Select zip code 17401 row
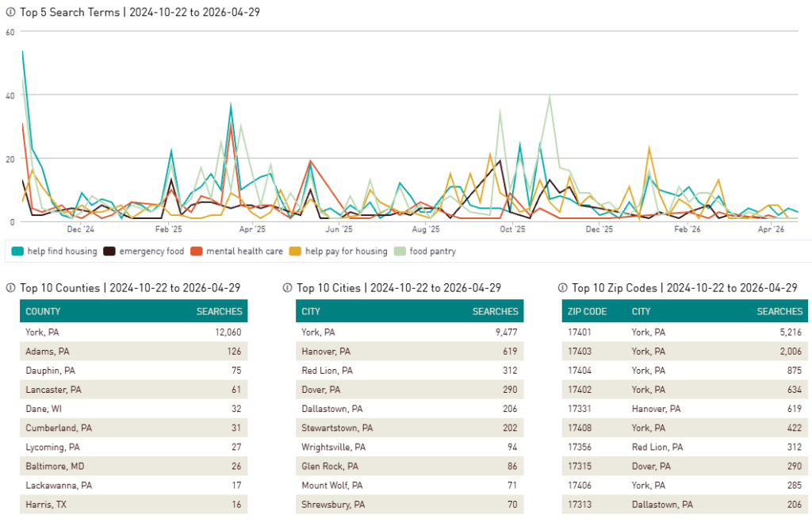 point(686,333)
